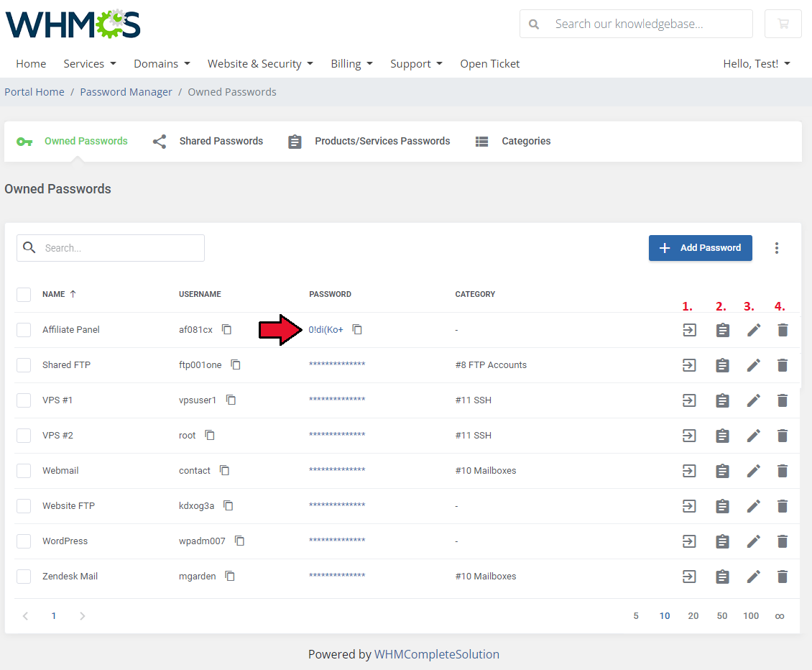
Task: Go to the next page arrow
Action: [83, 615]
